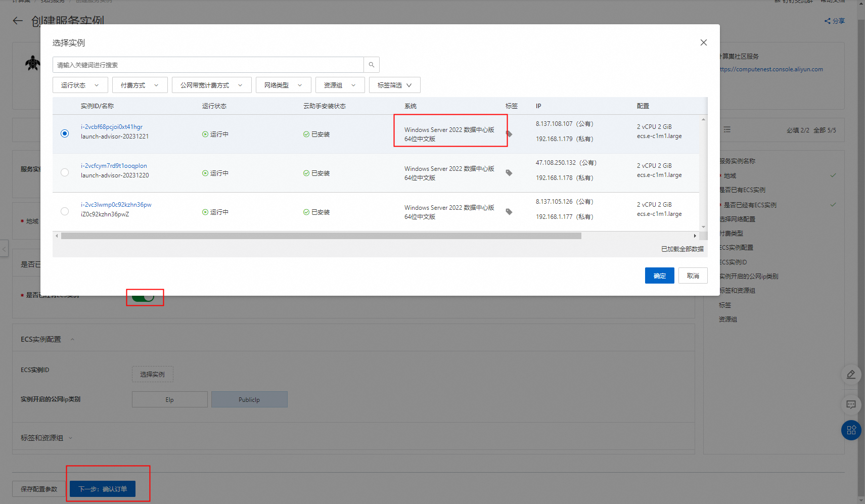The width and height of the screenshot is (865, 504).
Task: Click 确定 to confirm instance selection
Action: 659,276
